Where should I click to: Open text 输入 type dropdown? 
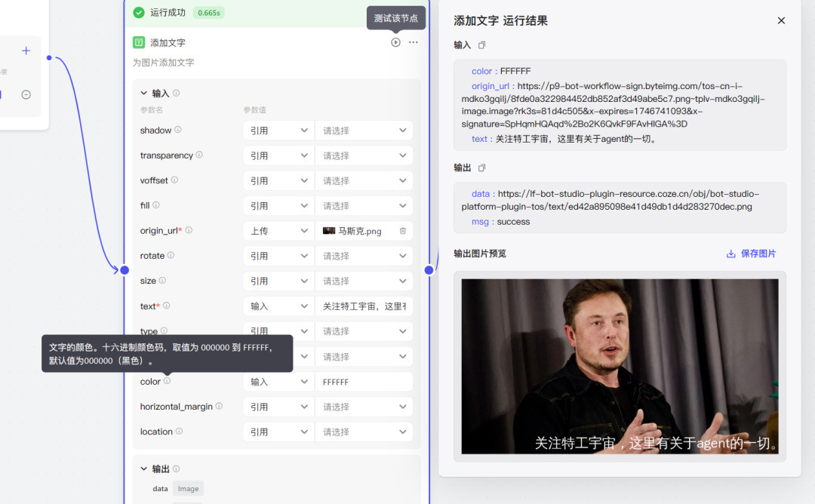[x=278, y=306]
